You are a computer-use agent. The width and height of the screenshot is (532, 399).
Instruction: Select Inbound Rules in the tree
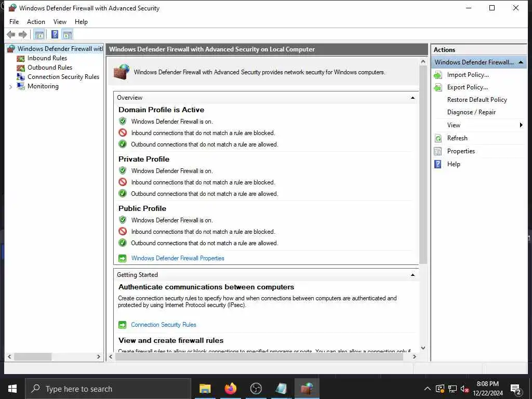[x=47, y=58]
